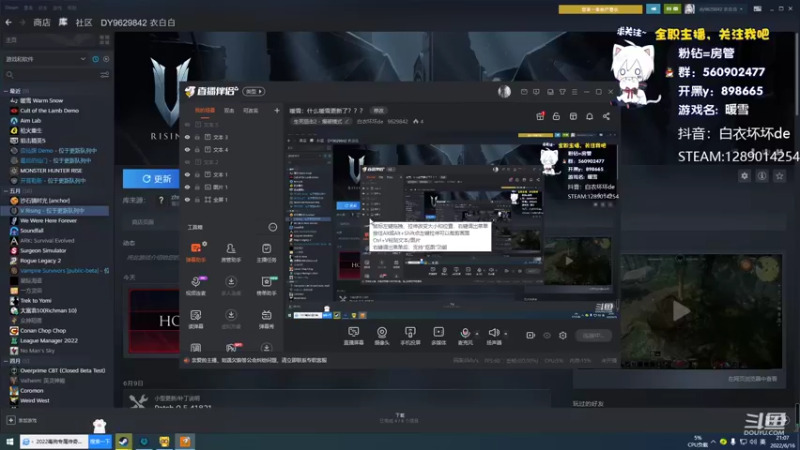Click the record video icon in 直播伴侣
Image resolution: width=800 pixels, height=450 pixels.
(x=531, y=335)
